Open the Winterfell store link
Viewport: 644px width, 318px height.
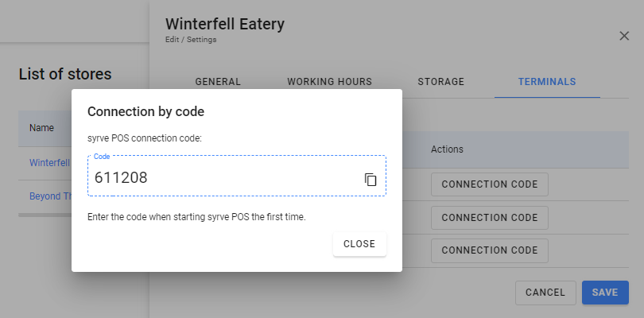tap(49, 163)
